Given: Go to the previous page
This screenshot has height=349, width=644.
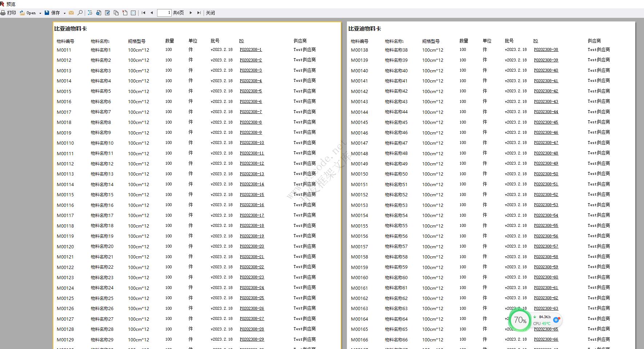Looking at the screenshot, I should 152,13.
